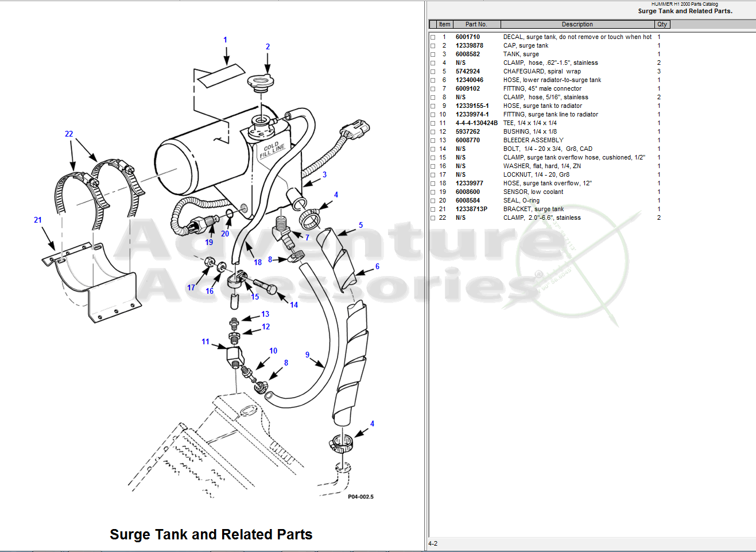
Task: Select part number 12339878 in the table
Action: click(x=469, y=46)
